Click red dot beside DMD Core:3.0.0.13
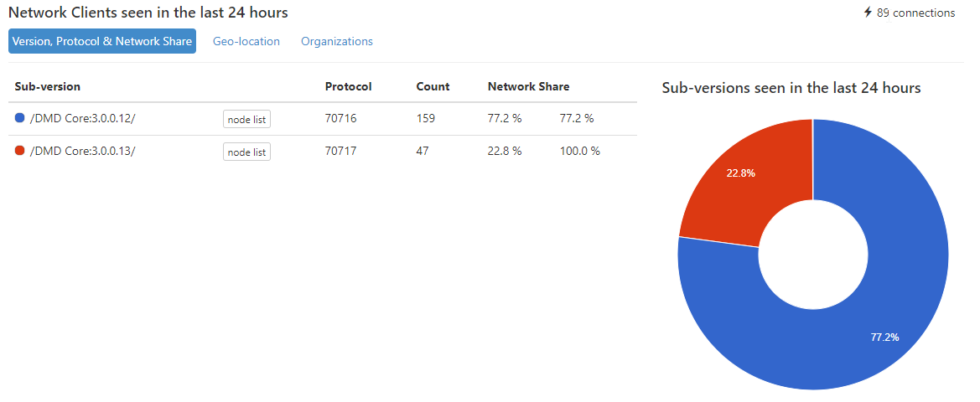 click(x=19, y=151)
